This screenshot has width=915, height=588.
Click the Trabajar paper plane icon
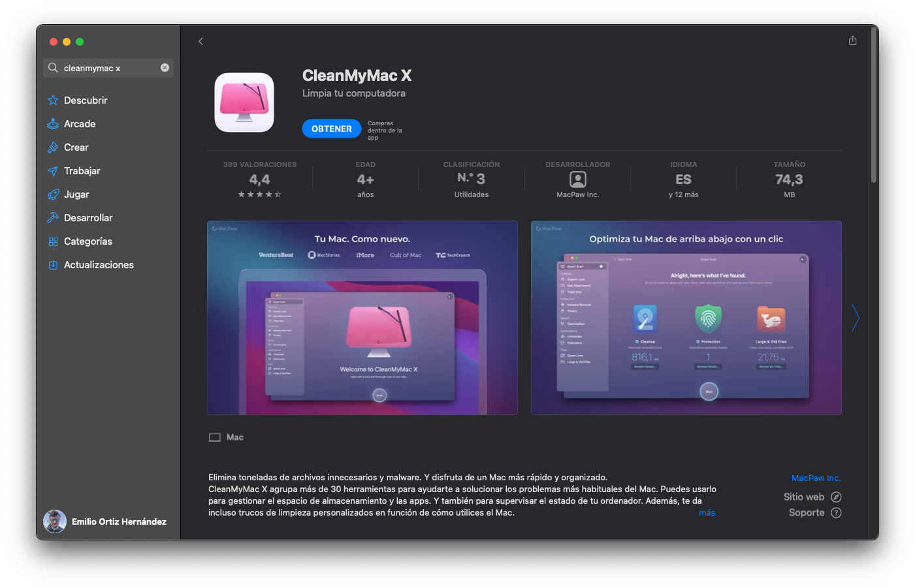(x=53, y=171)
